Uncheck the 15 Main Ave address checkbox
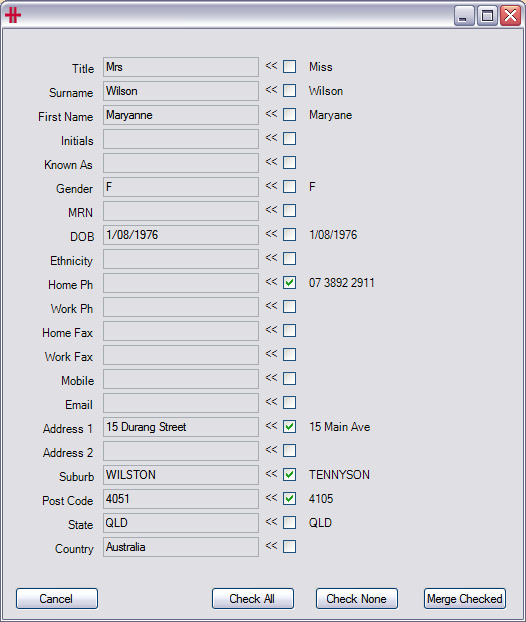 [x=290, y=426]
